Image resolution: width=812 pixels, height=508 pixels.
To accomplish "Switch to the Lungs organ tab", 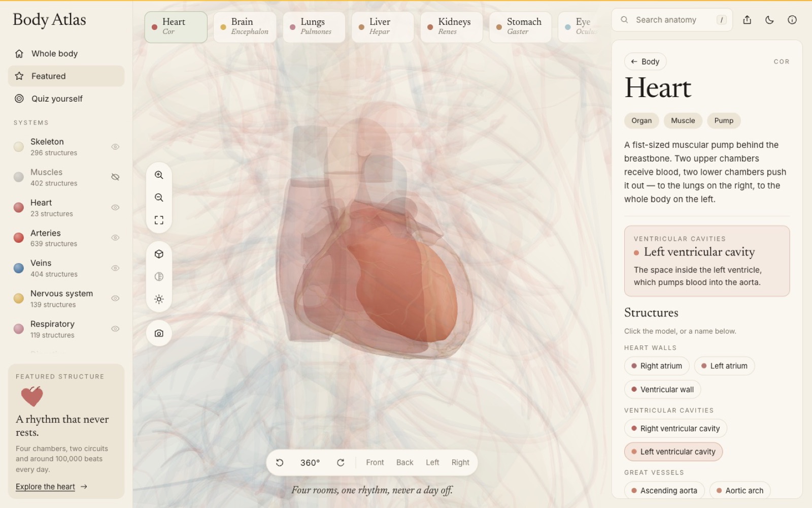I will tap(314, 27).
